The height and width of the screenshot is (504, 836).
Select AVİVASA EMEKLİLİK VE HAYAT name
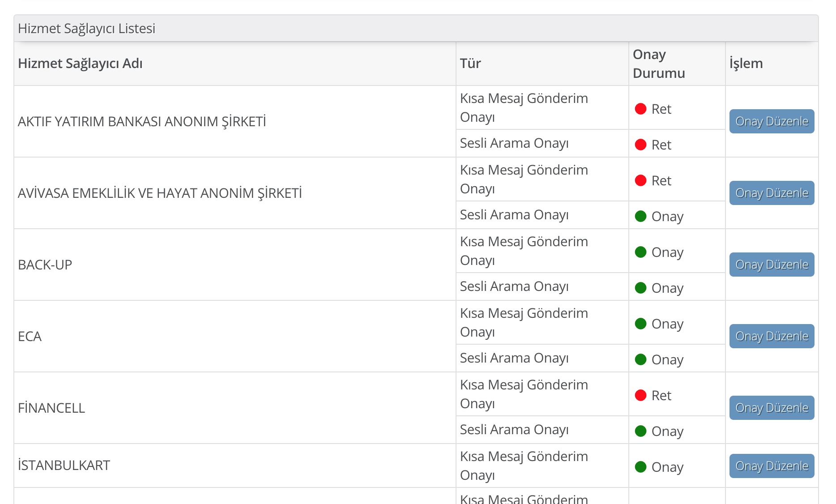pyautogui.click(x=160, y=193)
